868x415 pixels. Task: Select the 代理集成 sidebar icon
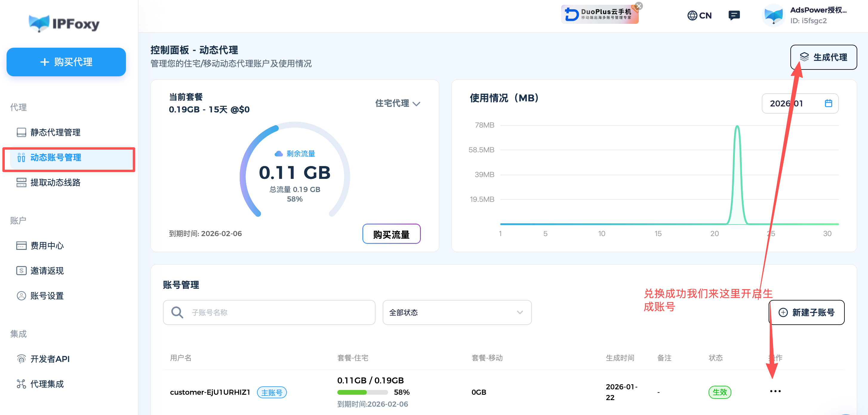point(21,384)
